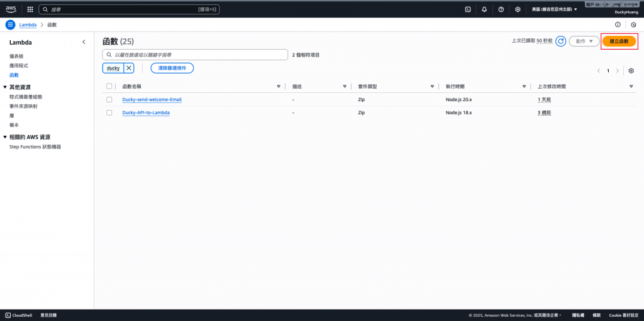The image size is (644, 321).
Task: Open the icon below the username
Action: coord(634,24)
